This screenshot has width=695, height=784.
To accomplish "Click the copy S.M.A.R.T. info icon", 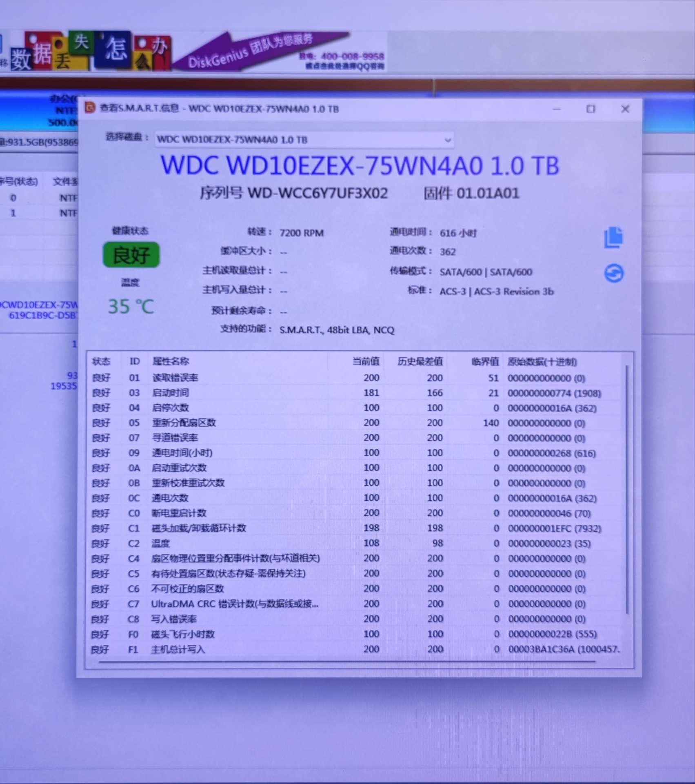I will tap(613, 237).
